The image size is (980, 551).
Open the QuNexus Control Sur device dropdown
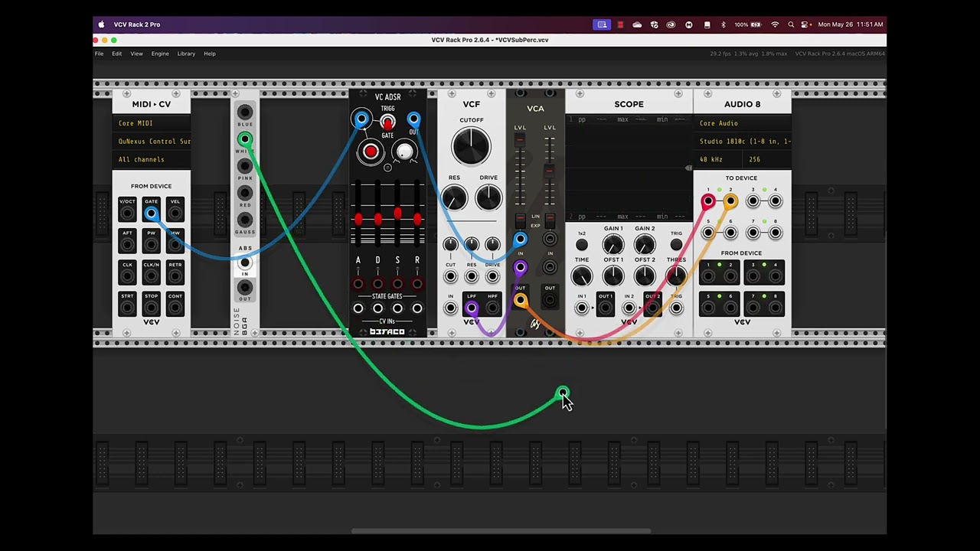152,142
